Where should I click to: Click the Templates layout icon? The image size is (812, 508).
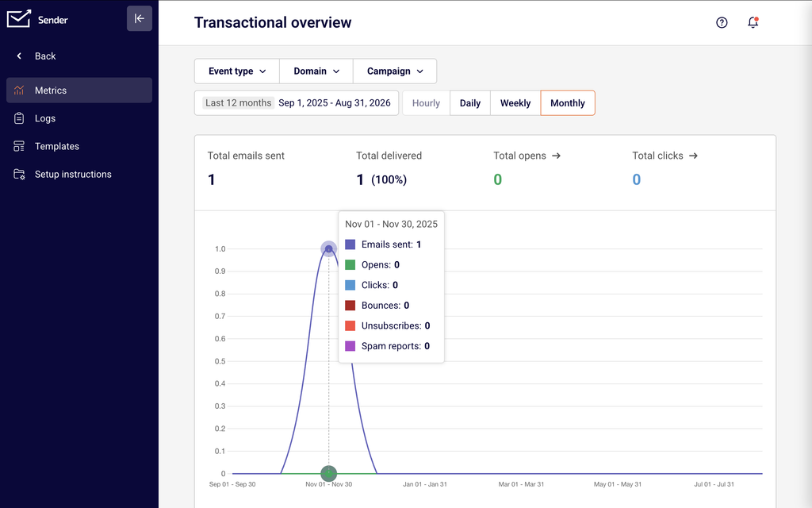(19, 146)
